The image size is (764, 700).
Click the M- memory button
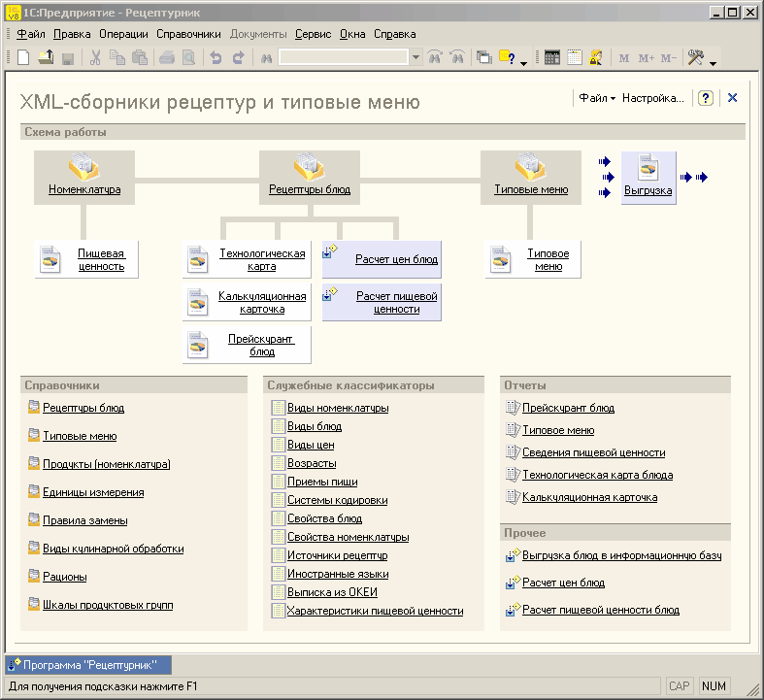point(669,58)
